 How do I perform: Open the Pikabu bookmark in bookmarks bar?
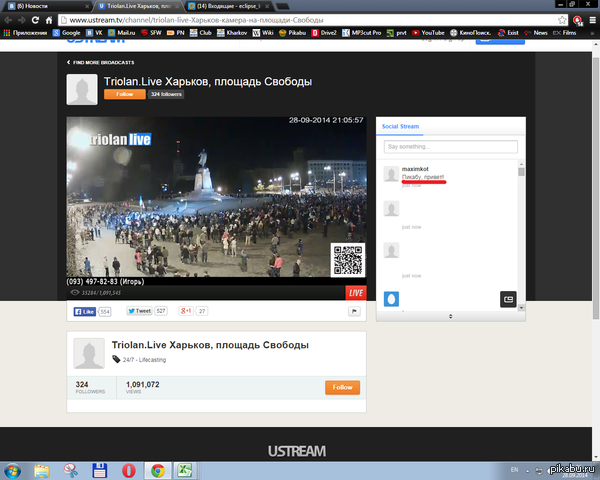coord(293,33)
